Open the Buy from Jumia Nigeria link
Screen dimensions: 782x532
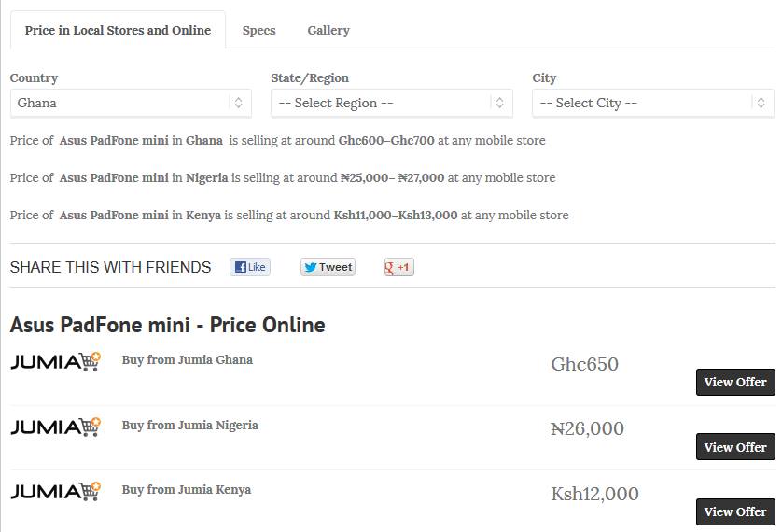[x=190, y=426]
